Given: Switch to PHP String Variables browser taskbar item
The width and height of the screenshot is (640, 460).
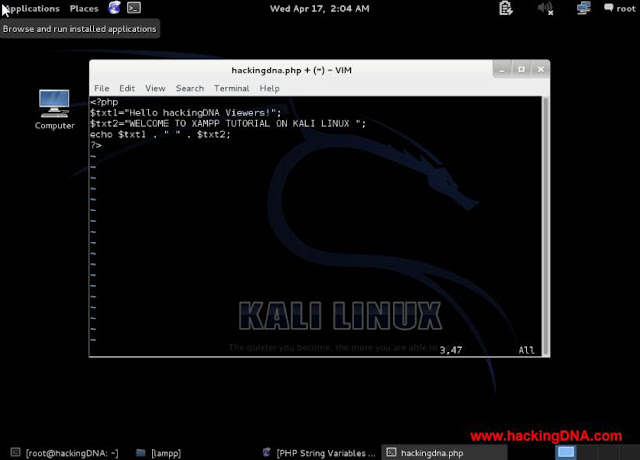Looking at the screenshot, I should pyautogui.click(x=320, y=453).
